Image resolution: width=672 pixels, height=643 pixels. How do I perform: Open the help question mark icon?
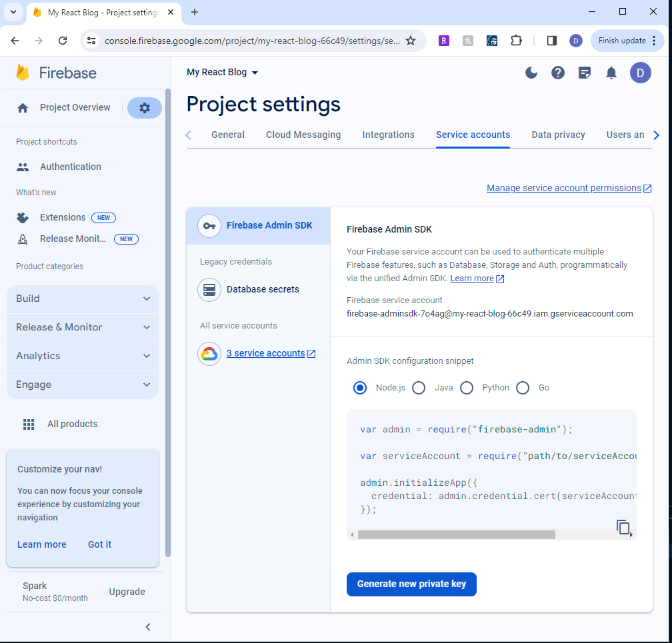[557, 73]
